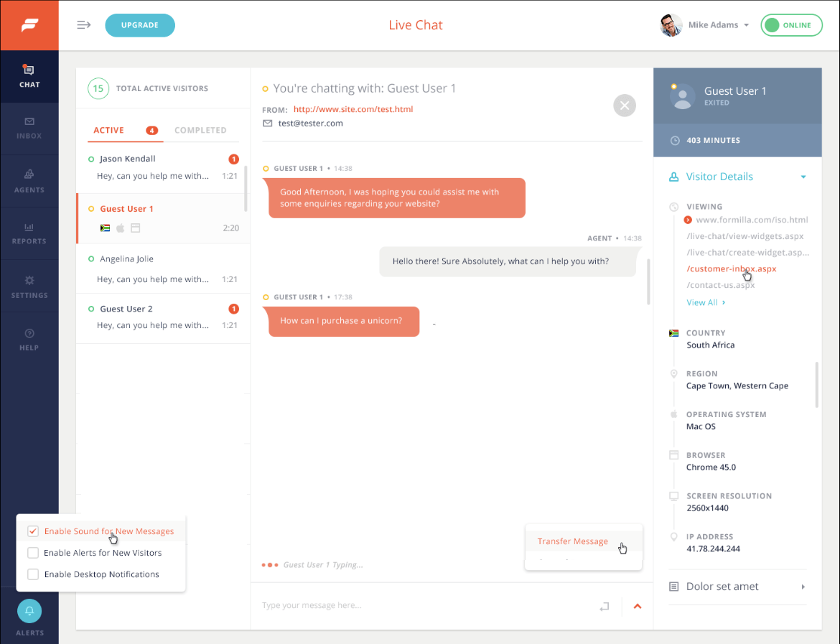Image resolution: width=840 pixels, height=644 pixels.
Task: Click the Dolor set amet list icon
Action: 674,587
